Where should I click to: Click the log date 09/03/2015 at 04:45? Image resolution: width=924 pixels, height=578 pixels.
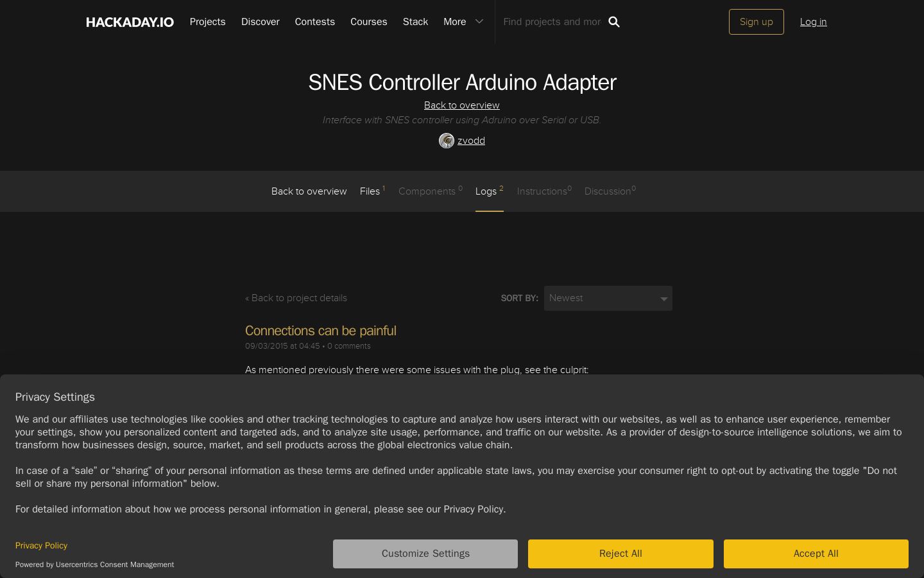tap(282, 346)
